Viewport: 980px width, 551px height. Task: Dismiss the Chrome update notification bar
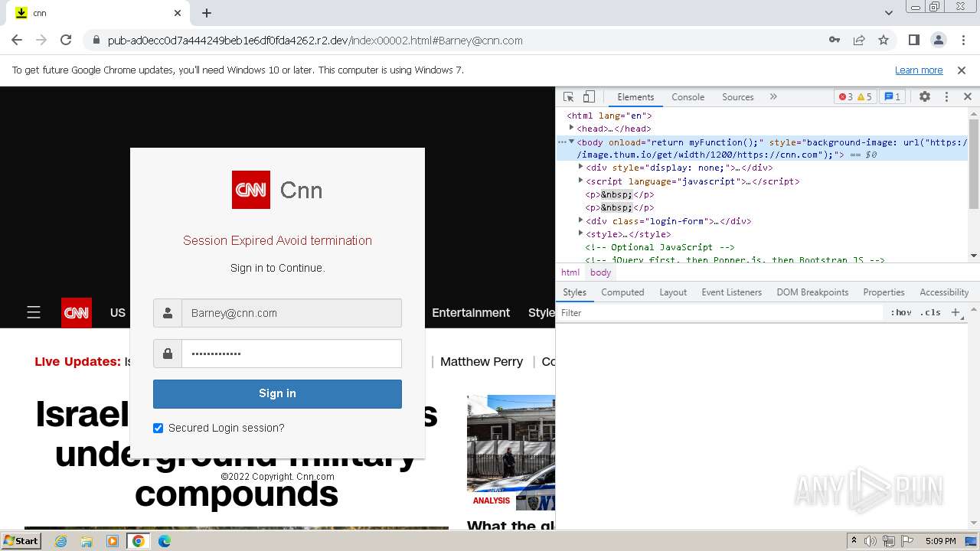coord(962,70)
